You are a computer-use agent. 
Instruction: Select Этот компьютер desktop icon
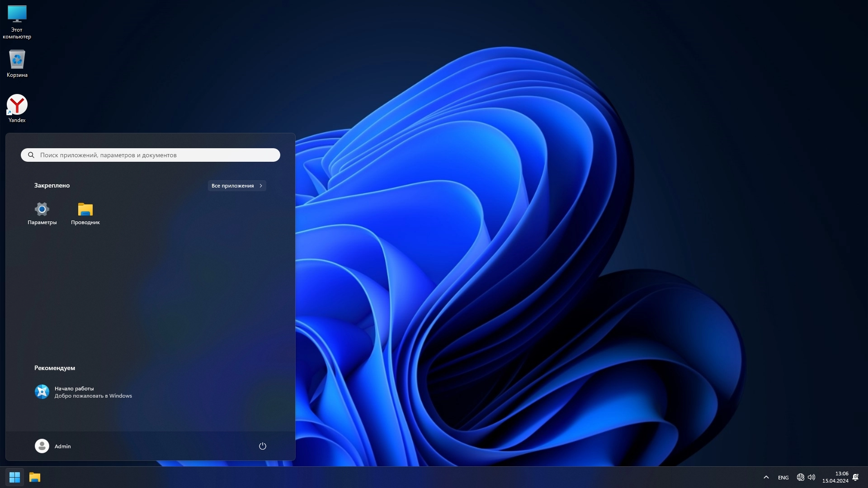(17, 22)
